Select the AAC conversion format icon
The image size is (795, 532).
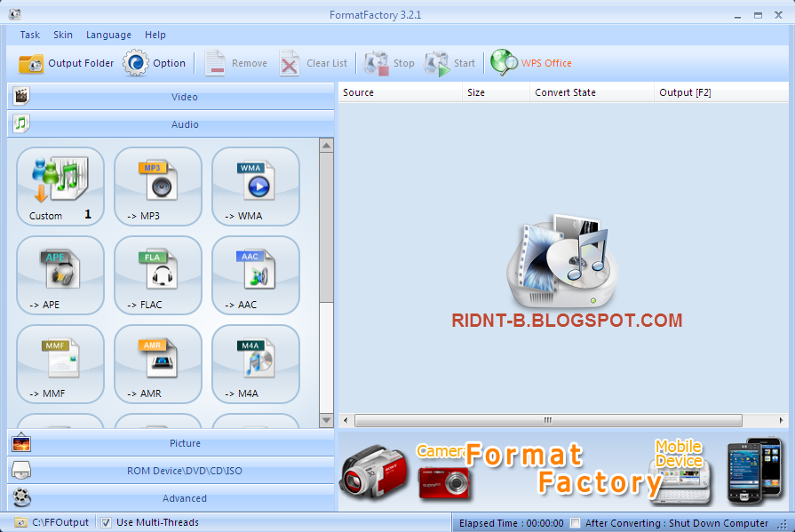tap(255, 275)
